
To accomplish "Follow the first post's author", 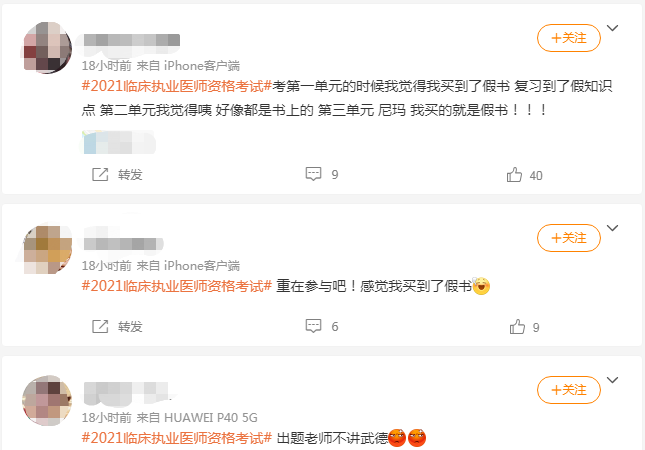I will coord(568,38).
